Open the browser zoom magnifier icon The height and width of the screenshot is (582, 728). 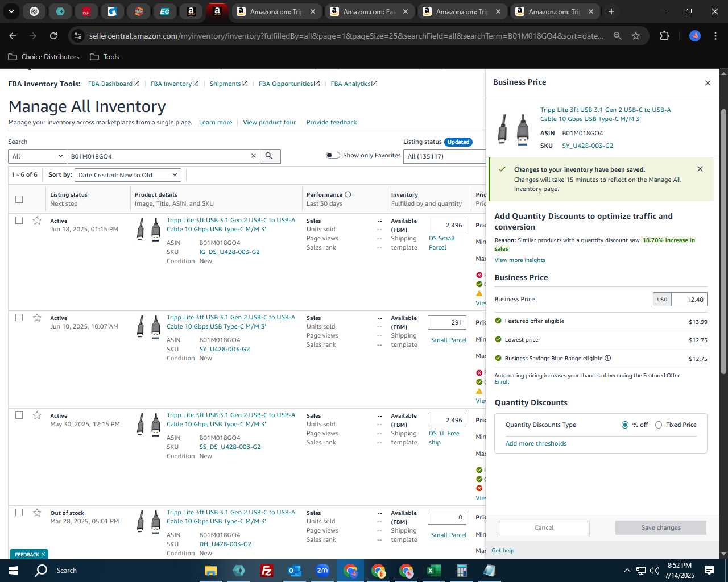coord(617,36)
